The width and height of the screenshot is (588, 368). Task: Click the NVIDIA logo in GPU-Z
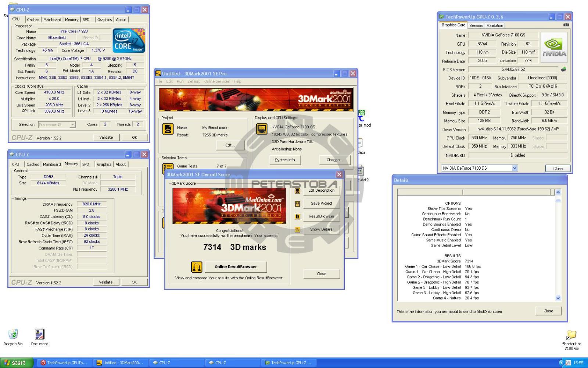554,48
